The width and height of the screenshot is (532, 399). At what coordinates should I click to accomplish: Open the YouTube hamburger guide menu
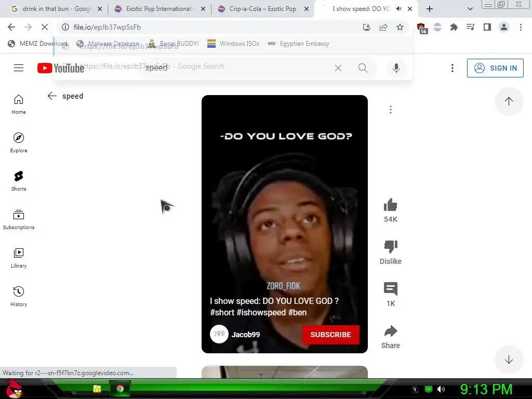coord(19,68)
